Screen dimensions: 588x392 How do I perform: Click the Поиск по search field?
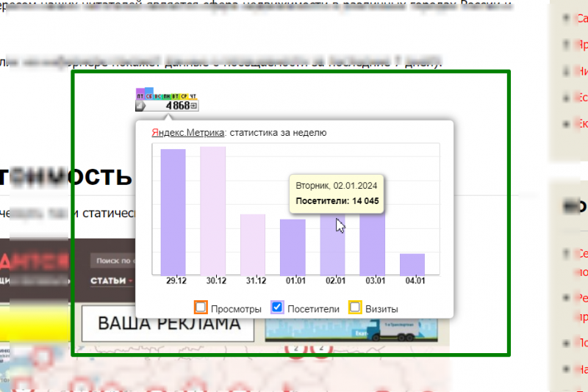click(113, 261)
